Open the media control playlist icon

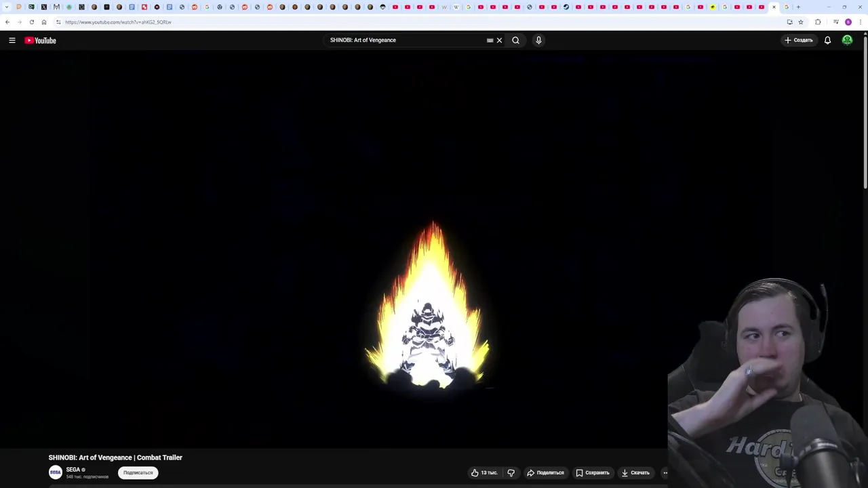point(835,22)
